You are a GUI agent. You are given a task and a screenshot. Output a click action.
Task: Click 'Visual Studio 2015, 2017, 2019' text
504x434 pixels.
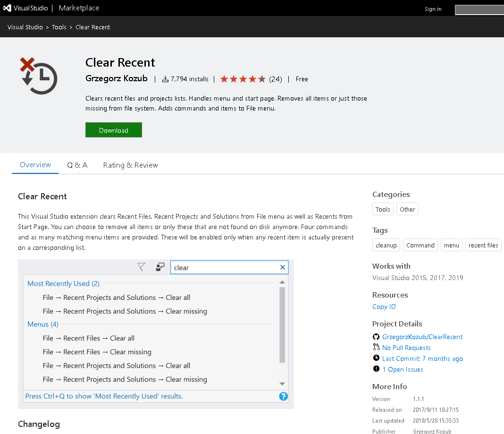pos(418,278)
